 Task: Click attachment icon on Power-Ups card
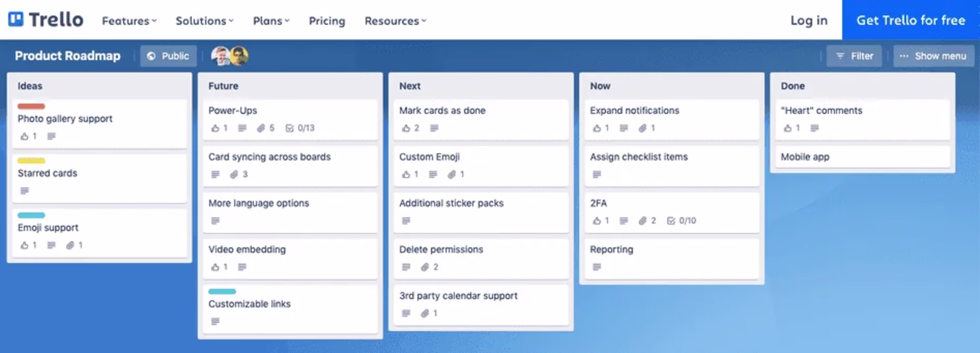261,128
